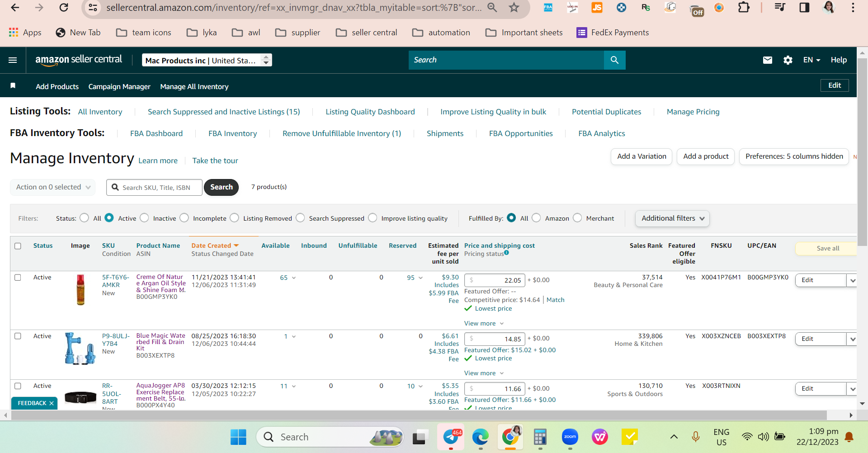Image resolution: width=868 pixels, height=453 pixels.
Task: Click the Search SKU, Title, ISBN field
Action: click(x=155, y=187)
